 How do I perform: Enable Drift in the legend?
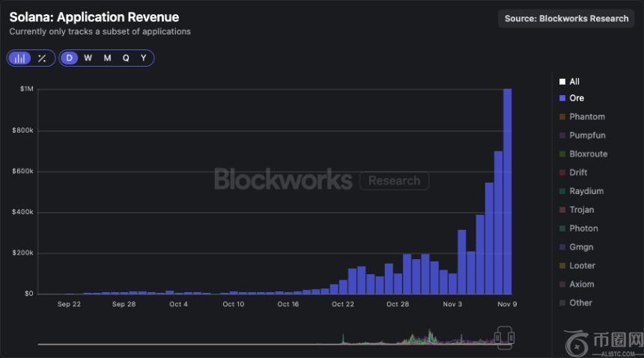click(x=578, y=172)
